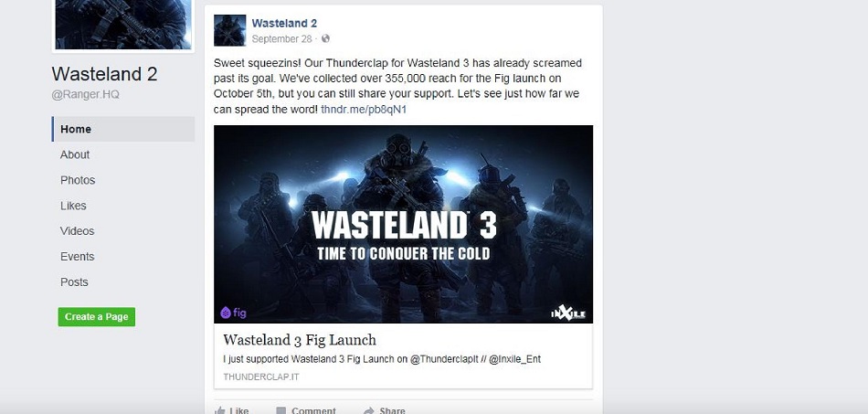Switch to the Videos section
The width and height of the screenshot is (868, 414).
tap(77, 231)
